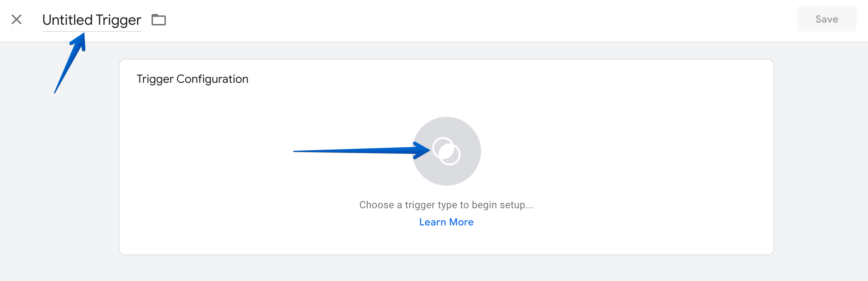Select the gray trigger type circle icon

(447, 151)
